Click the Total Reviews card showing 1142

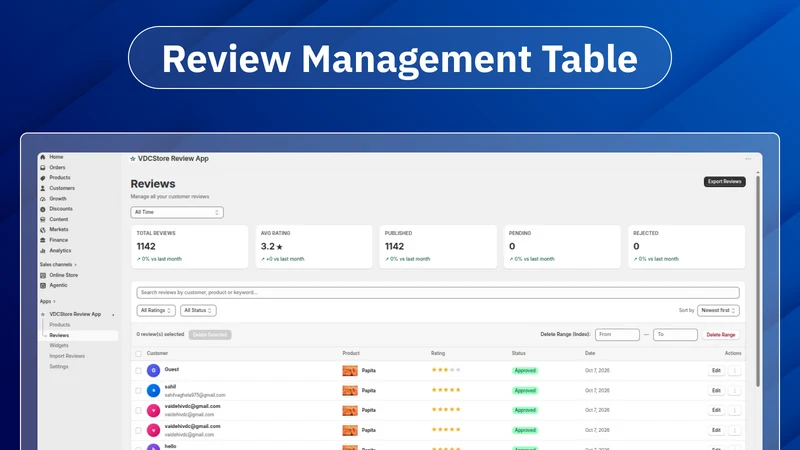[189, 246]
